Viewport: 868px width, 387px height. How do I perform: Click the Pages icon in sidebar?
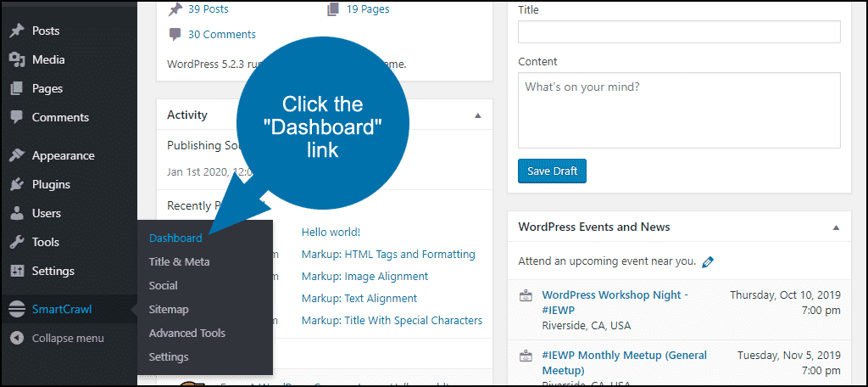click(17, 89)
